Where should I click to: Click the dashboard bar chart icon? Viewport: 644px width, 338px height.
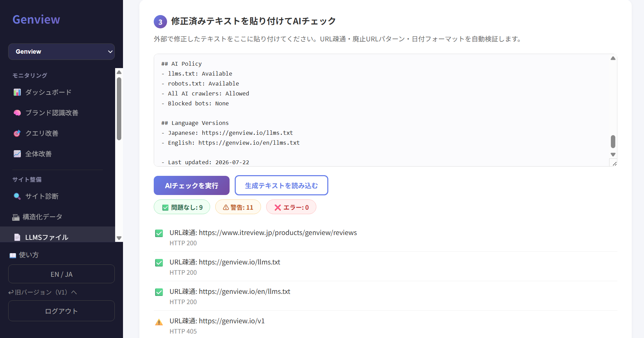[x=17, y=92]
